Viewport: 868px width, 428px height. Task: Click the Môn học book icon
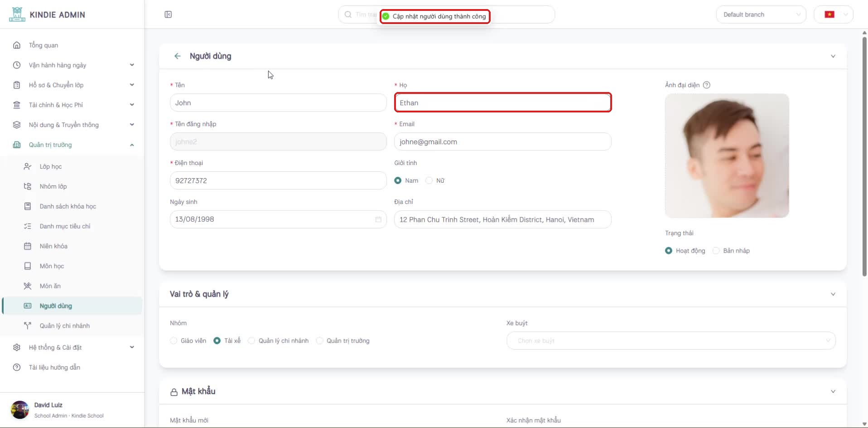28,266
